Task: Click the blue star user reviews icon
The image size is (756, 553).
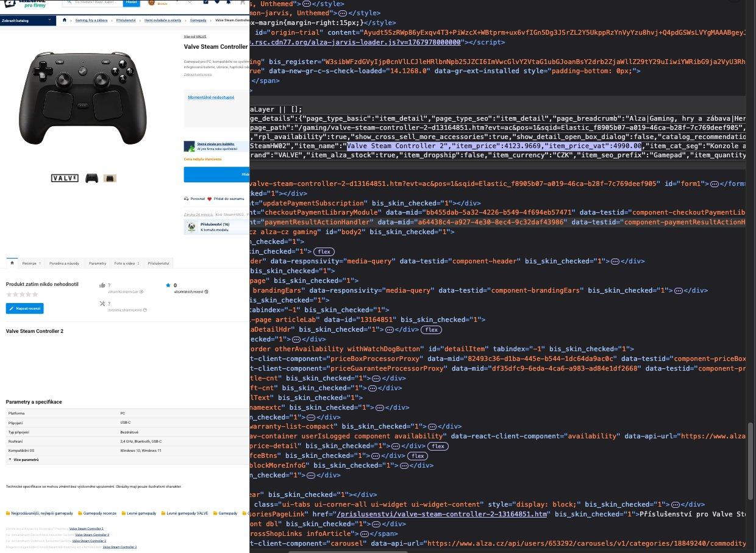Action: tap(168, 285)
